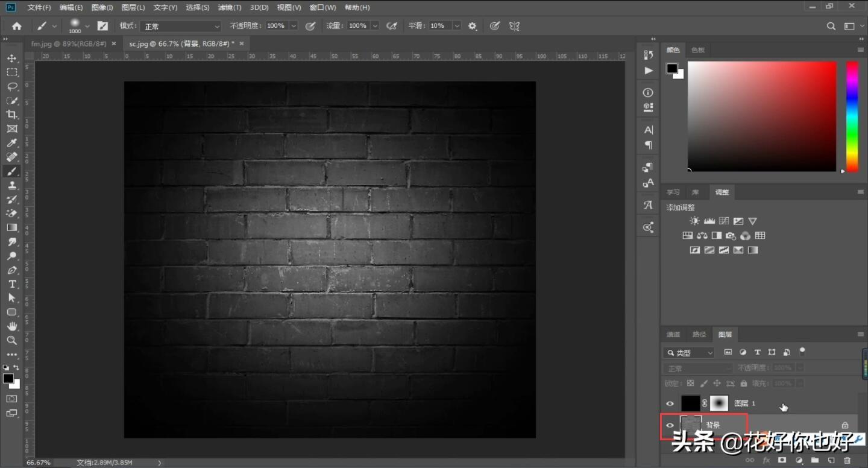Toggle visibility of the 背景 layer
Image resolution: width=868 pixels, height=468 pixels.
click(x=670, y=425)
